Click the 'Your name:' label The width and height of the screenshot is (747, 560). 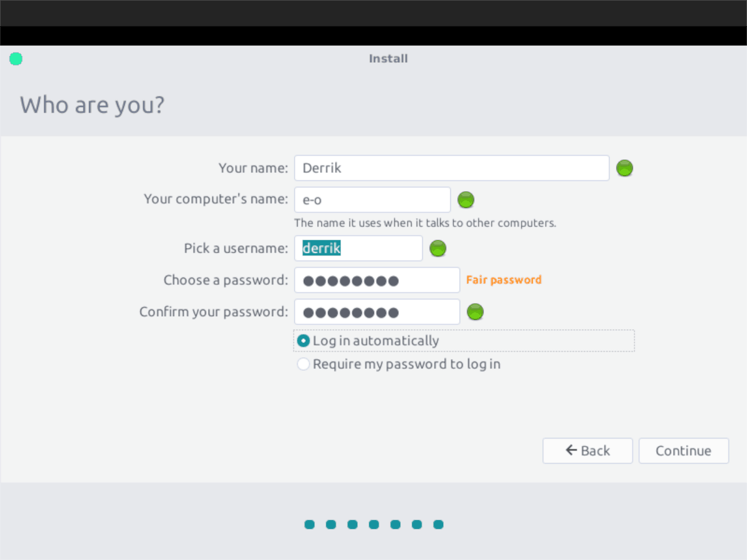[253, 168]
